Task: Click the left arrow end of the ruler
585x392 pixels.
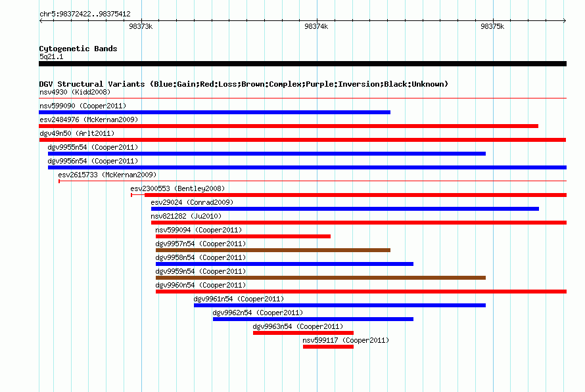Action: 41,20
